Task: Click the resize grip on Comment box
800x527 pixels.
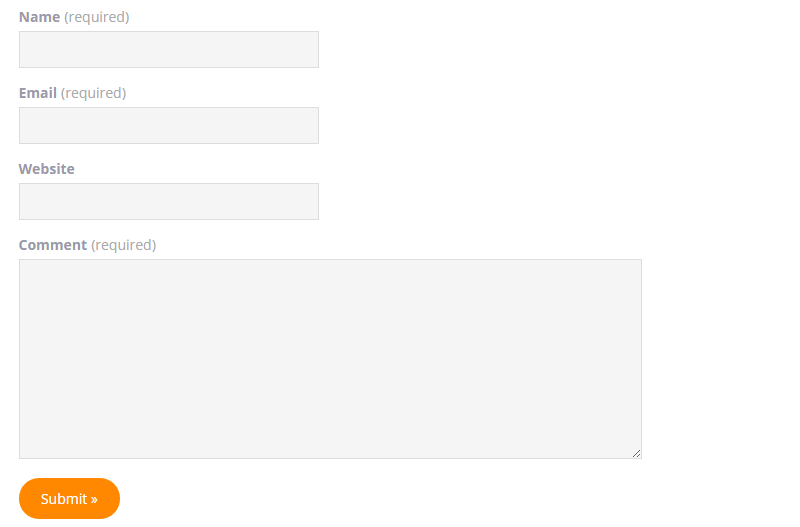Action: 636,453
